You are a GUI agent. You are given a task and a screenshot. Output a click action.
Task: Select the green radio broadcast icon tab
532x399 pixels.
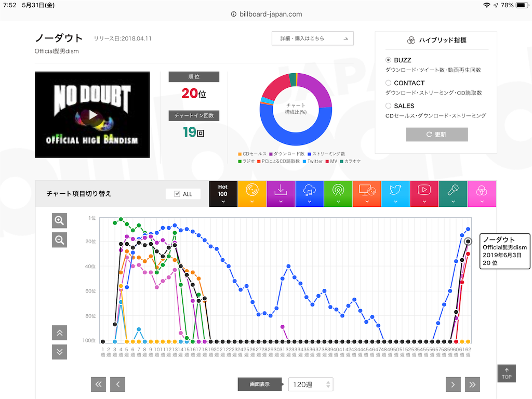pos(338,194)
